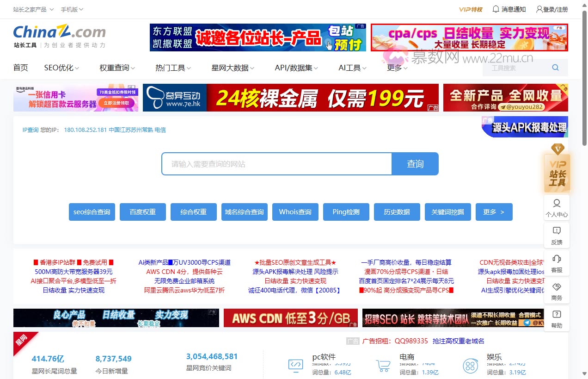This screenshot has height=379, width=588.
Task: Open the 反馈 feedback panel
Action: 557,235
